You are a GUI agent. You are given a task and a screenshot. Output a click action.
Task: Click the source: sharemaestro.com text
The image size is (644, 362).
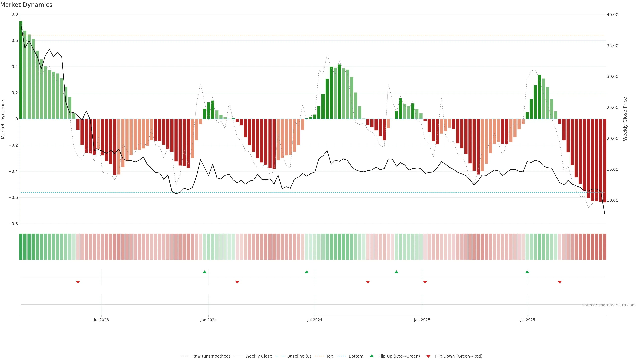click(609, 305)
